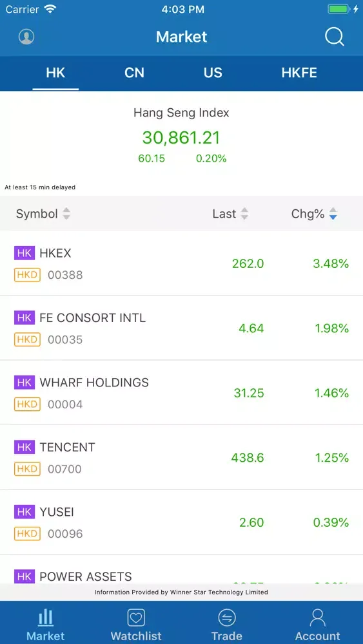Select the HK market tab
This screenshot has height=644, width=363.
click(55, 73)
